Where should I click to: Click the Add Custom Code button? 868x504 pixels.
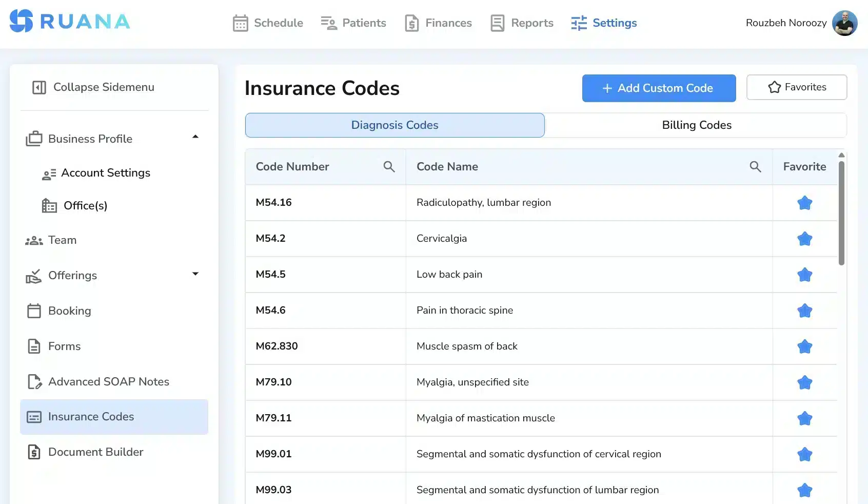(658, 88)
